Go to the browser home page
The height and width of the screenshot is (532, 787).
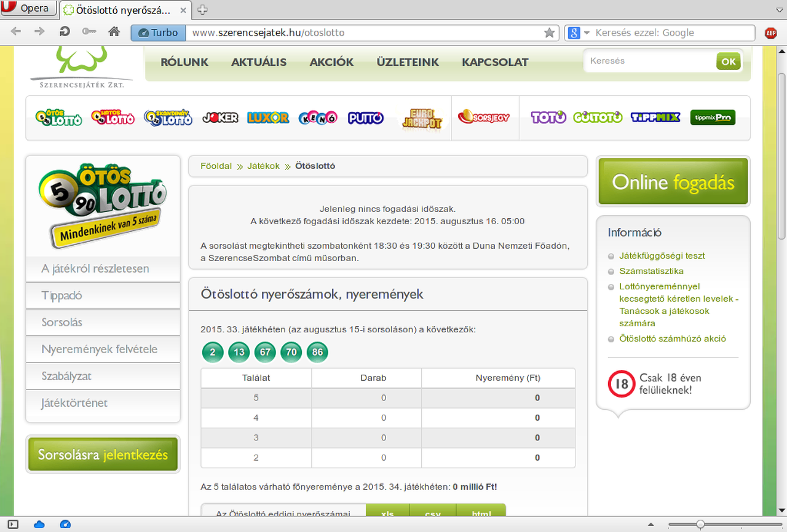[114, 32]
